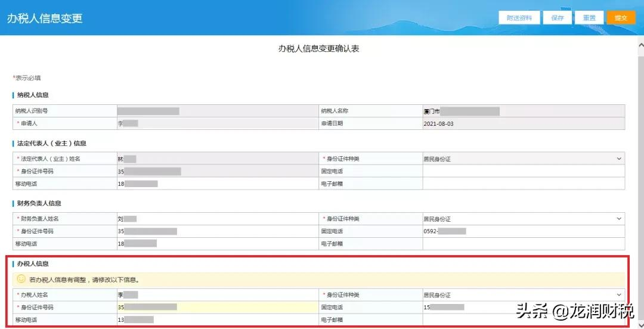The width and height of the screenshot is (644, 329).
Task: Click the 附送资料 button
Action: 519,18
